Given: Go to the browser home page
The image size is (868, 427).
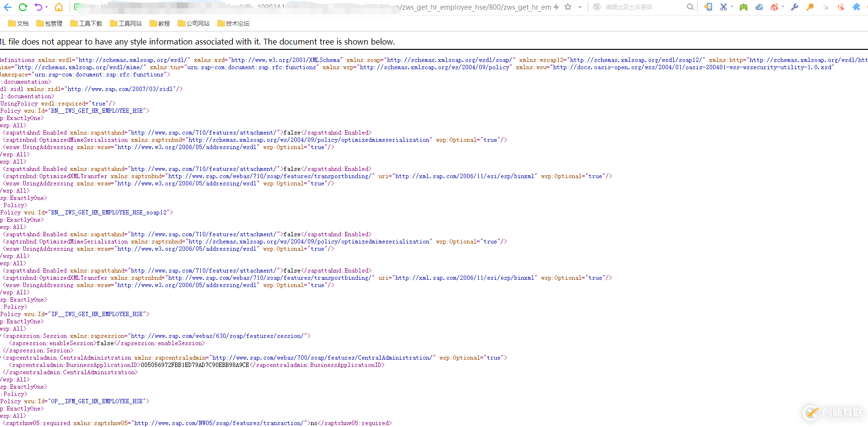Looking at the screenshot, I should 59,7.
